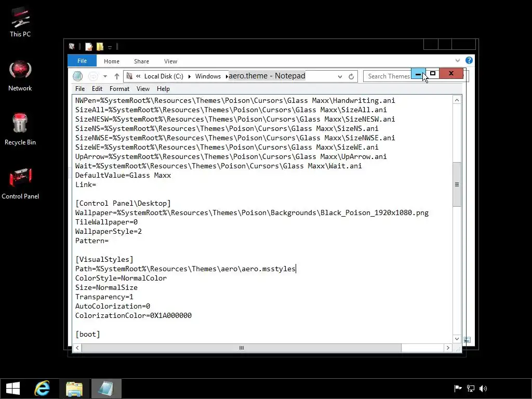532x399 pixels.
Task: Click Notepad vertical scrollbar down arrow
Action: (x=457, y=339)
